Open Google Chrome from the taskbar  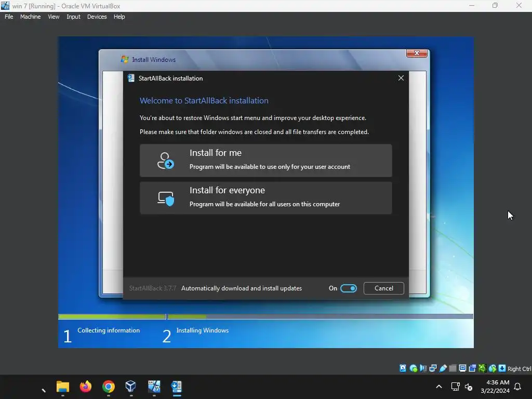click(x=109, y=387)
